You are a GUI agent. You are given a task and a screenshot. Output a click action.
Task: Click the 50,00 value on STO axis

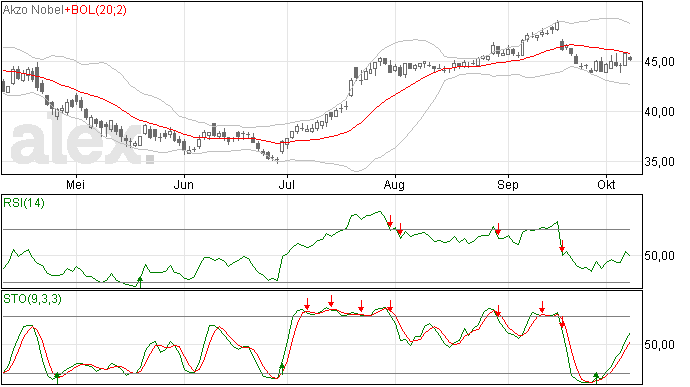click(659, 345)
